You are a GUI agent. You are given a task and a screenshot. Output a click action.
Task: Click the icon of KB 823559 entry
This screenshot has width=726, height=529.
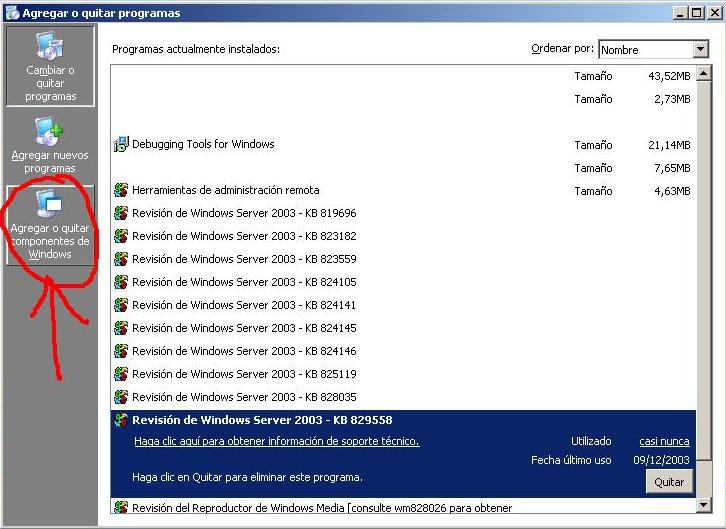[x=121, y=259]
